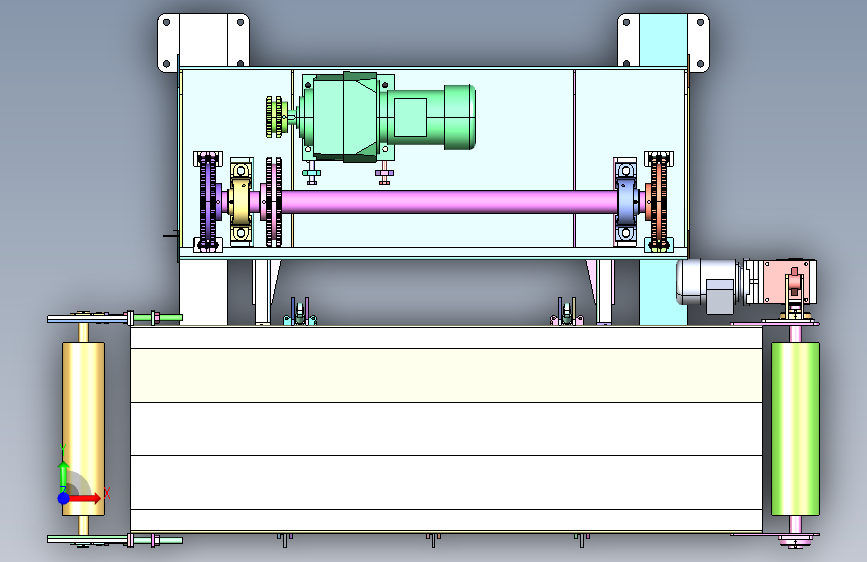
Task: Pick the yellow roller on the left
Action: [83, 429]
